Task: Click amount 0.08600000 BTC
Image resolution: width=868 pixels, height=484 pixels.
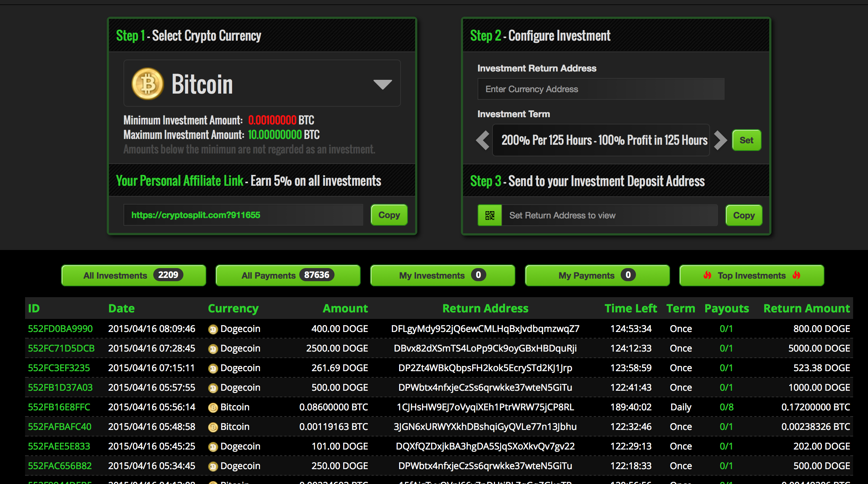Action: 334,407
